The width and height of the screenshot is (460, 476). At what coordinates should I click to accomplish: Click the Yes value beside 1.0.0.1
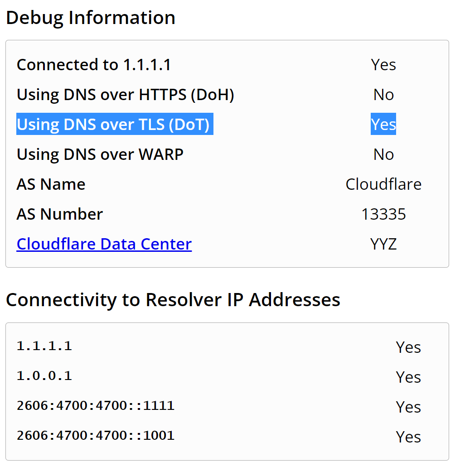coord(408,377)
